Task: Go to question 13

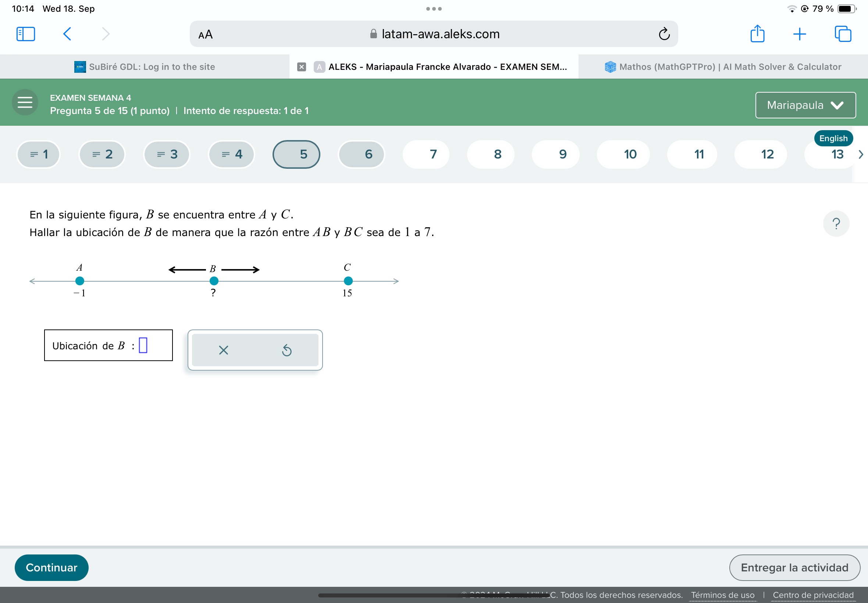Action: 829,154
